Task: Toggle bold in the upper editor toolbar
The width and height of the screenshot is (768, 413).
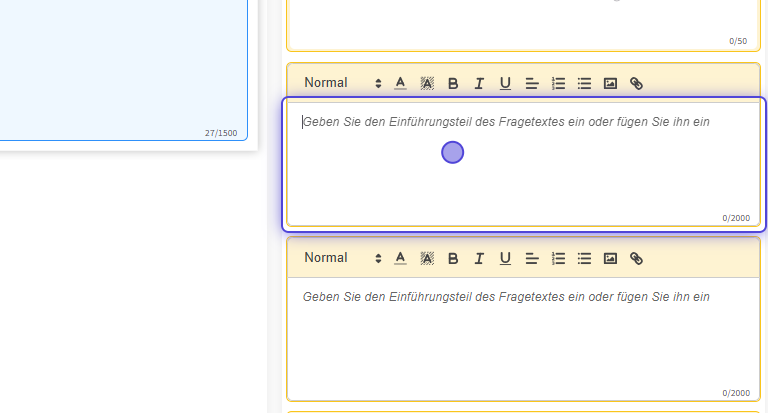Action: 453,84
